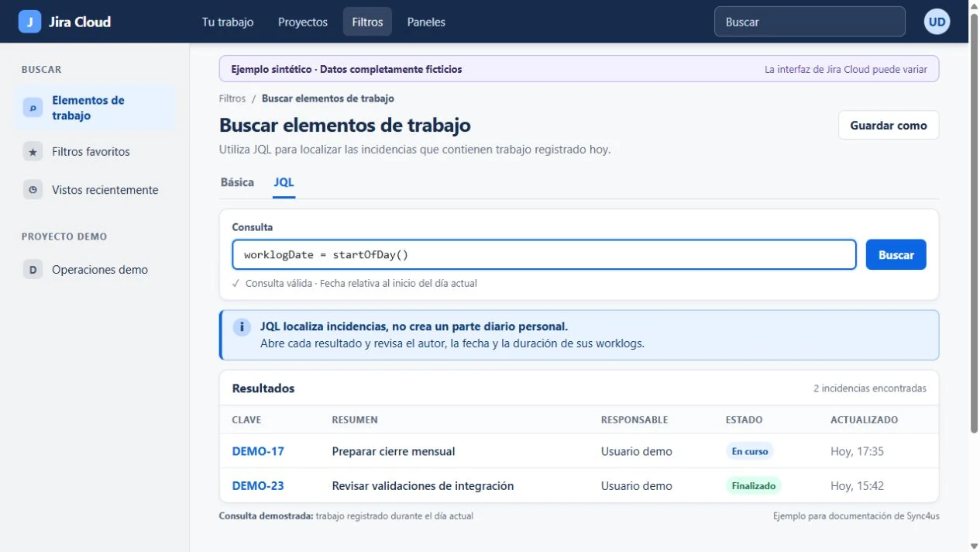The height and width of the screenshot is (552, 980).
Task: Focus the top Buscar search field
Action: (810, 22)
